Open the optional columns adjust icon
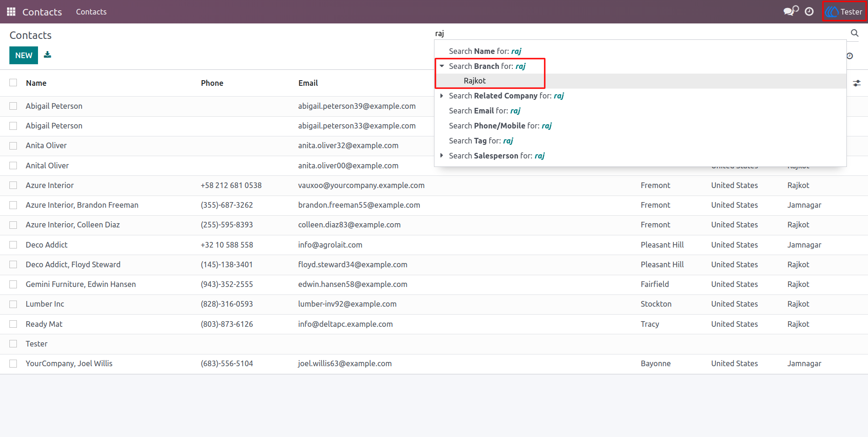The width and height of the screenshot is (868, 437). (857, 83)
